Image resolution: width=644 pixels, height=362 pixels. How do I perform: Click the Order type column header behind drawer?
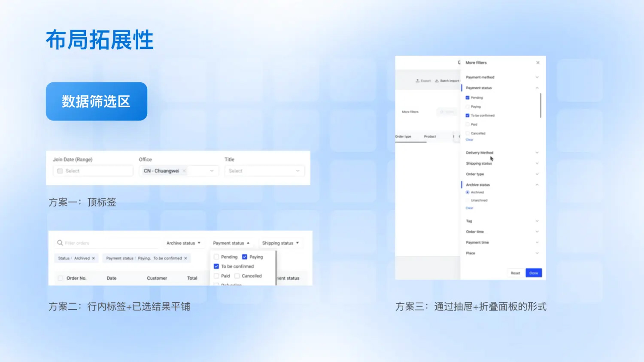pos(403,136)
